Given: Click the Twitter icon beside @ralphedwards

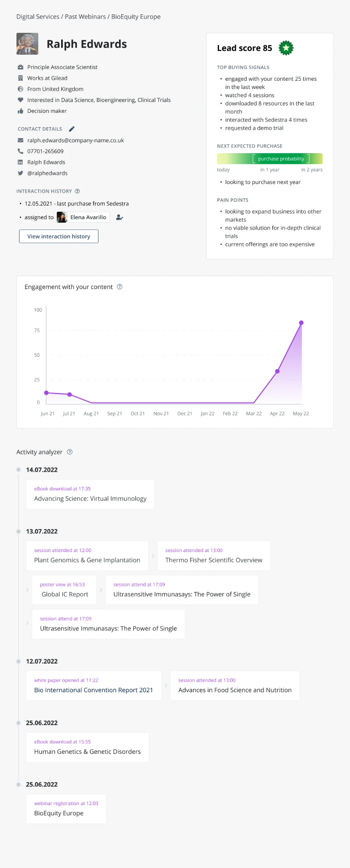Looking at the screenshot, I should point(20,173).
